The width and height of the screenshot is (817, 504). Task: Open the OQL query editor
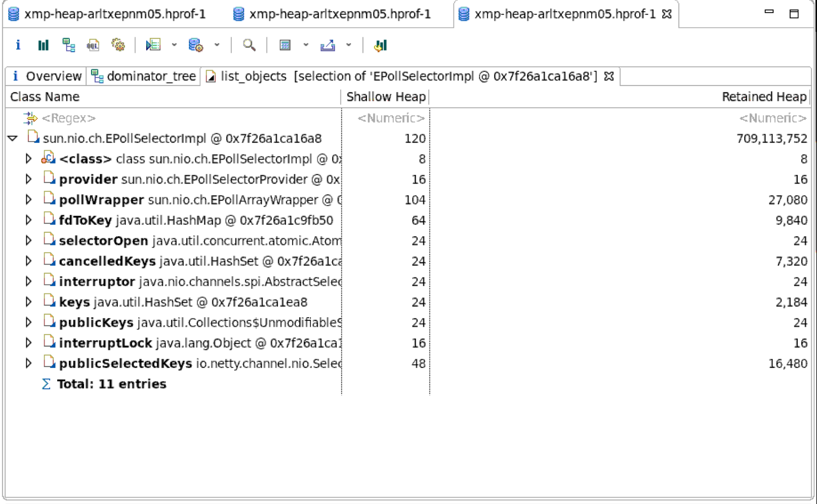tap(93, 45)
